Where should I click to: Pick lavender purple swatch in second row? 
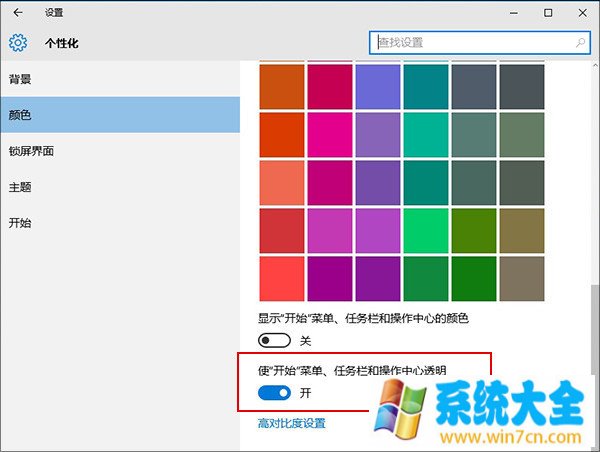(378, 135)
